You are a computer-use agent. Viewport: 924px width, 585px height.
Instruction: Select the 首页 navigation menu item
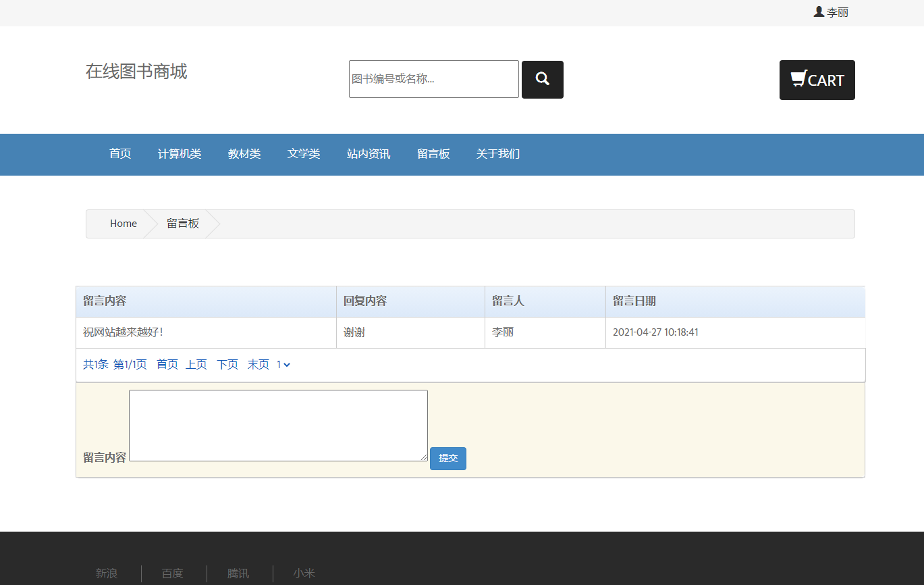(119, 154)
